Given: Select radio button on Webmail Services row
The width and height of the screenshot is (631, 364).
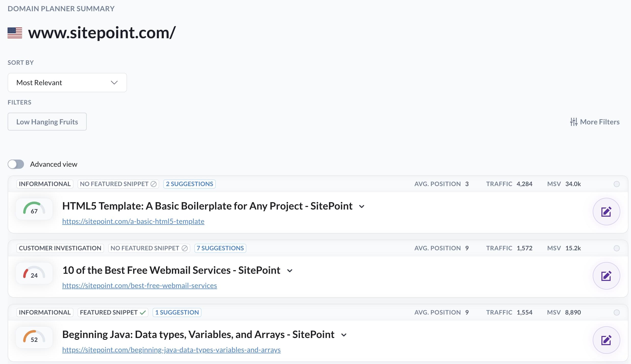Looking at the screenshot, I should pyautogui.click(x=616, y=248).
